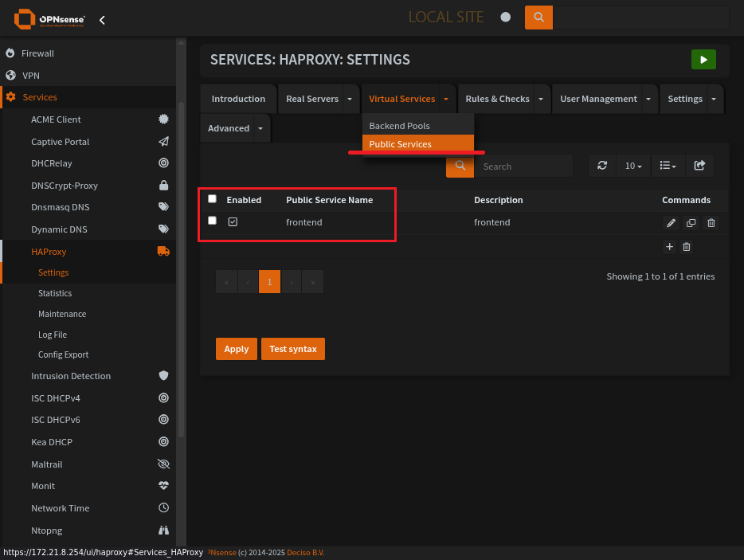Open the Introduction tab

pos(238,100)
